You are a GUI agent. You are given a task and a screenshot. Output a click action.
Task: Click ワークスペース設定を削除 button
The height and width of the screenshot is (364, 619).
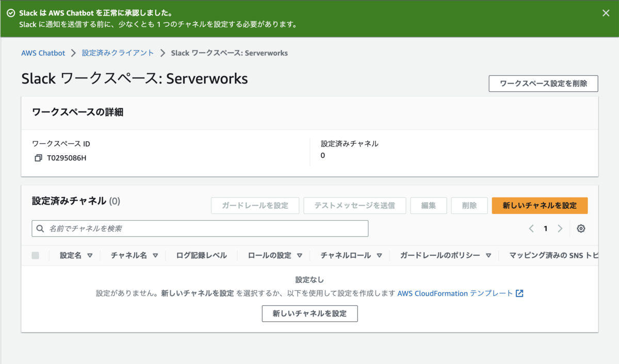click(543, 84)
